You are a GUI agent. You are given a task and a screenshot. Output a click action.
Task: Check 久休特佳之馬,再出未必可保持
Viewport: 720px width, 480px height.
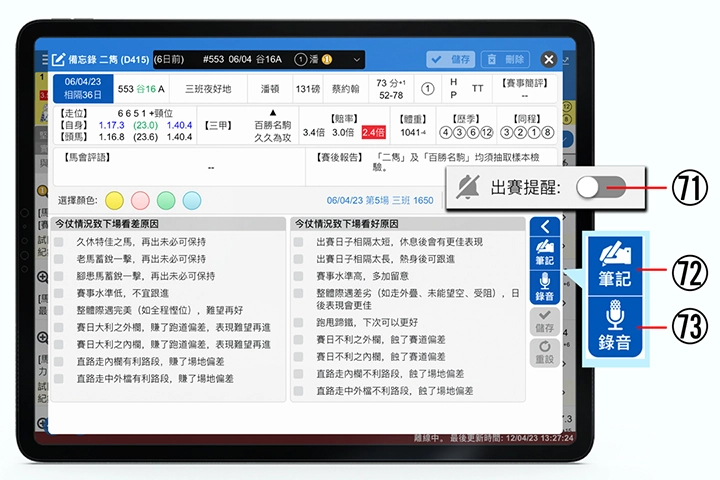pos(59,242)
